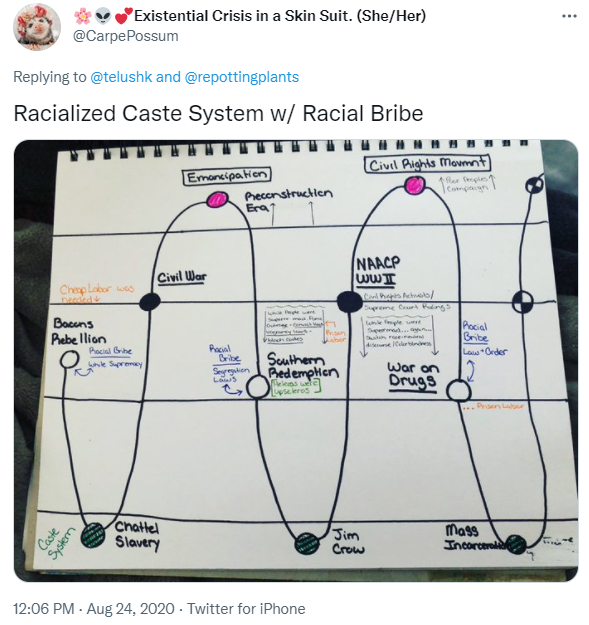589x625 pixels.
Task: Open the tweet's three-dot more menu
Action: [x=569, y=16]
